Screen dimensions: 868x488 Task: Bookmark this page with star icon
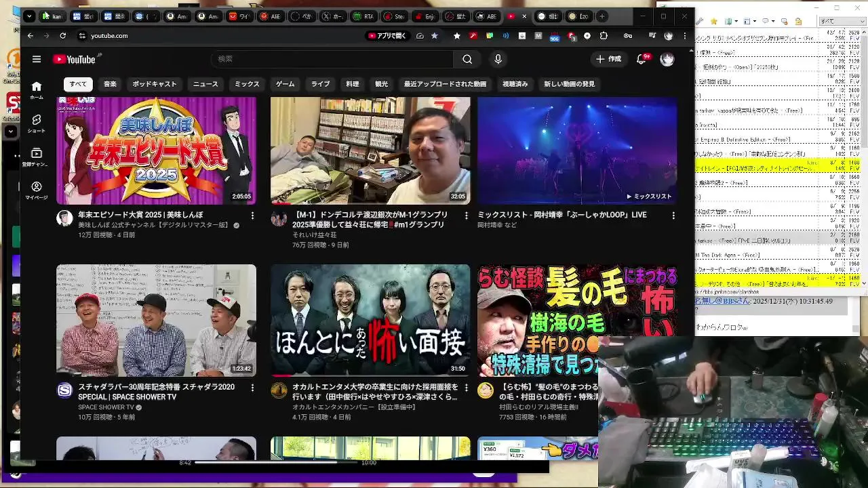pyautogui.click(x=435, y=35)
